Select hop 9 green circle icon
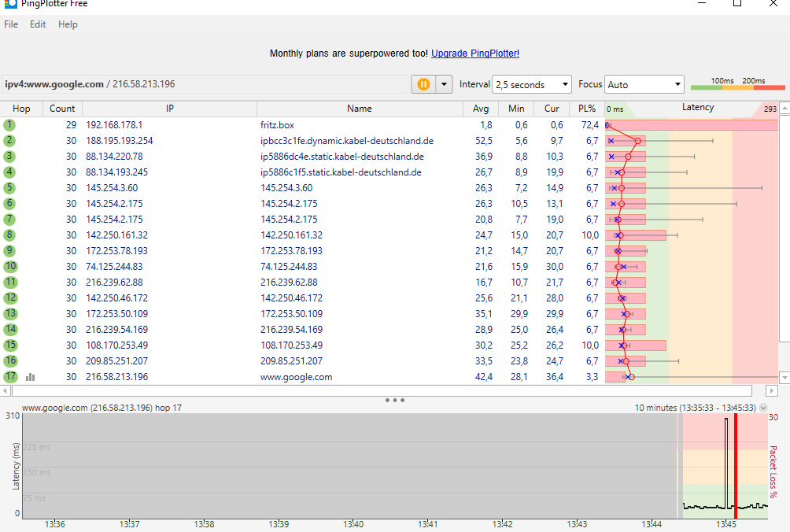The image size is (790, 532). pos(9,250)
